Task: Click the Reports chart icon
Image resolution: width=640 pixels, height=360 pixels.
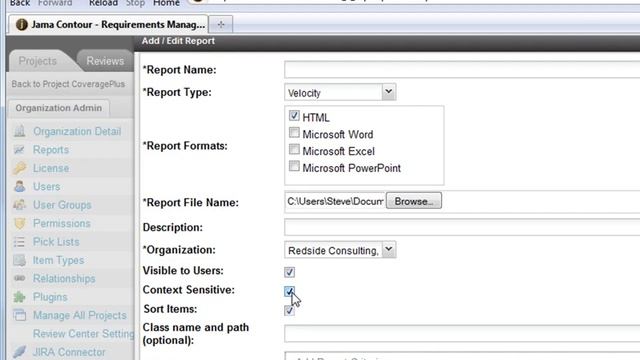Action: coord(19,149)
